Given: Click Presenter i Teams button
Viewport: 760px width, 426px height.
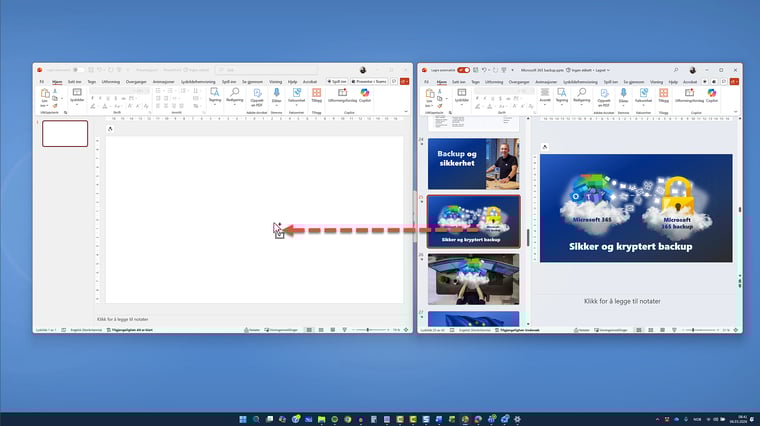Looking at the screenshot, I should click(369, 81).
